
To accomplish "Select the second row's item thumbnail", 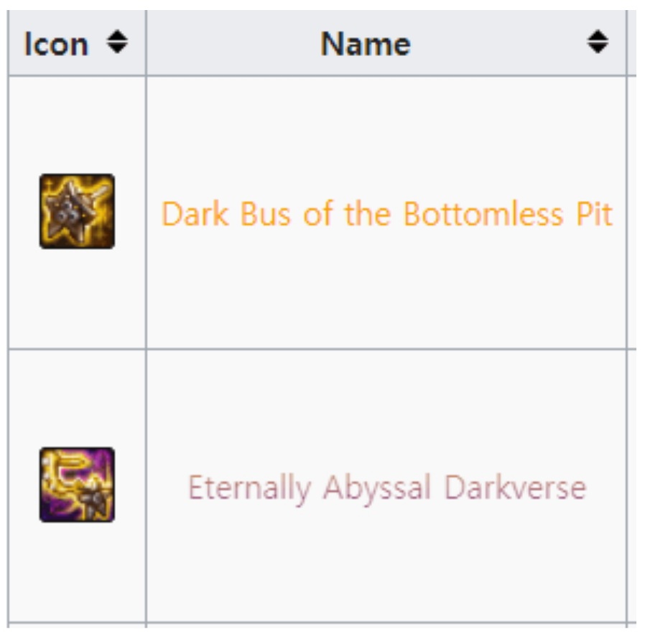I will point(77,485).
